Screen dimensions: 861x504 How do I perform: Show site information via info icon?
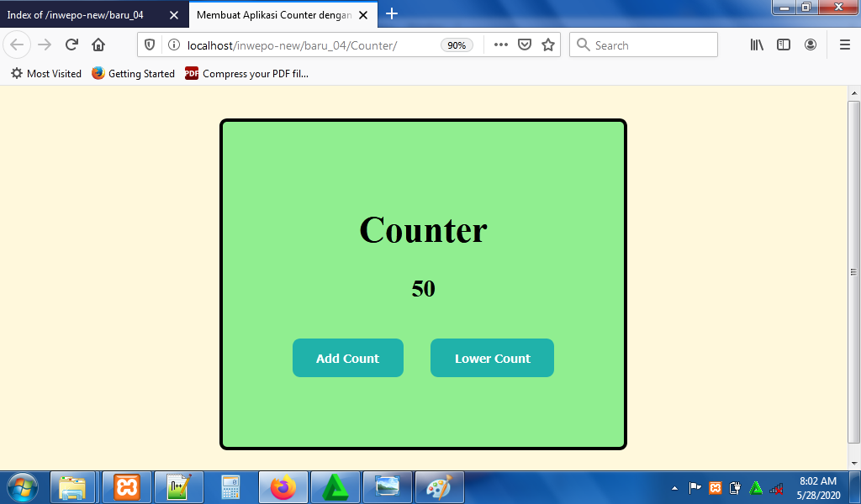click(x=173, y=45)
